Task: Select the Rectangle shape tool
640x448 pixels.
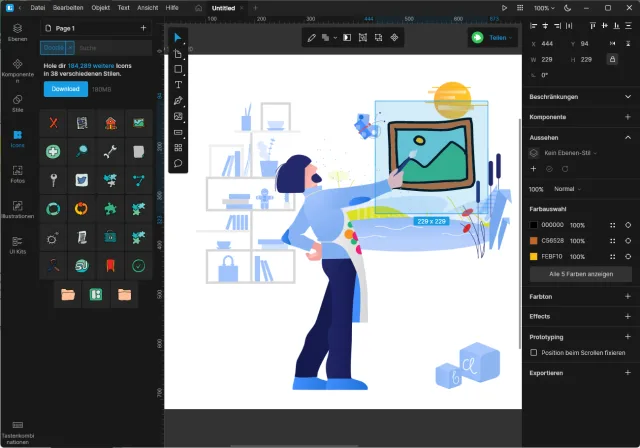Action: [x=178, y=69]
